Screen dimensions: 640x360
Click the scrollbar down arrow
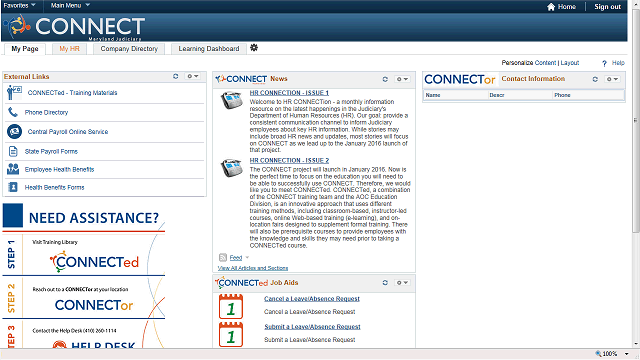pos(636,344)
